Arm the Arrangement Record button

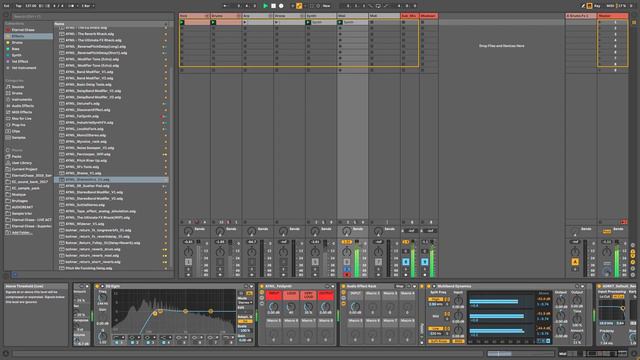click(x=281, y=6)
